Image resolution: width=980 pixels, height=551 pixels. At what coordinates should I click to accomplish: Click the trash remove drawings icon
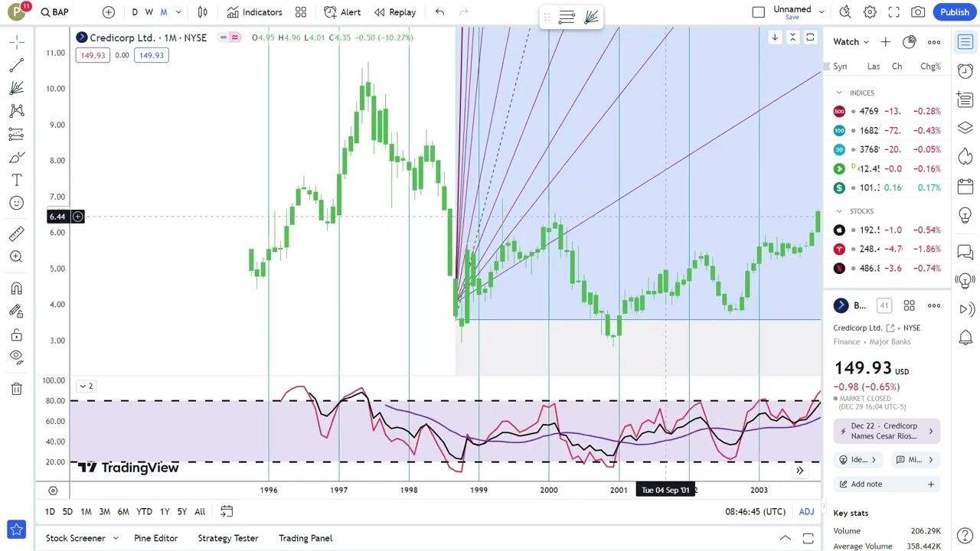point(16,389)
